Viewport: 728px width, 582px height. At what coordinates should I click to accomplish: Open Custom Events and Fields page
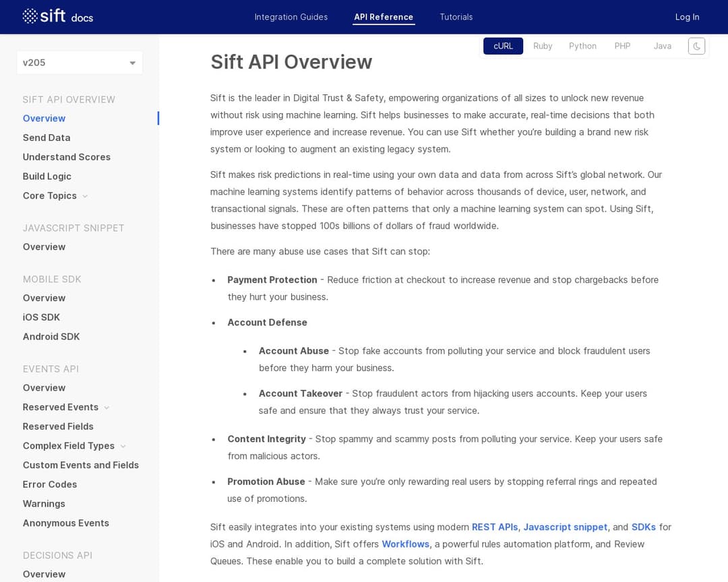81,465
